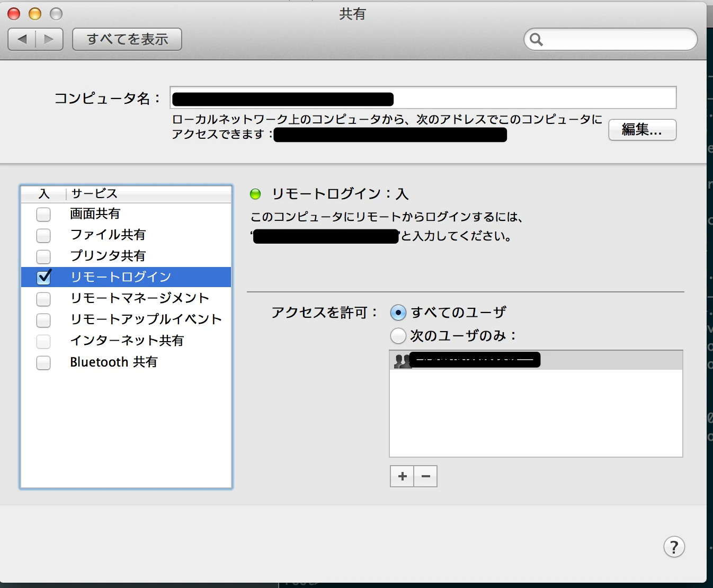Select the 次のユーザのみ radio button
Image resolution: width=713 pixels, height=588 pixels.
398,336
